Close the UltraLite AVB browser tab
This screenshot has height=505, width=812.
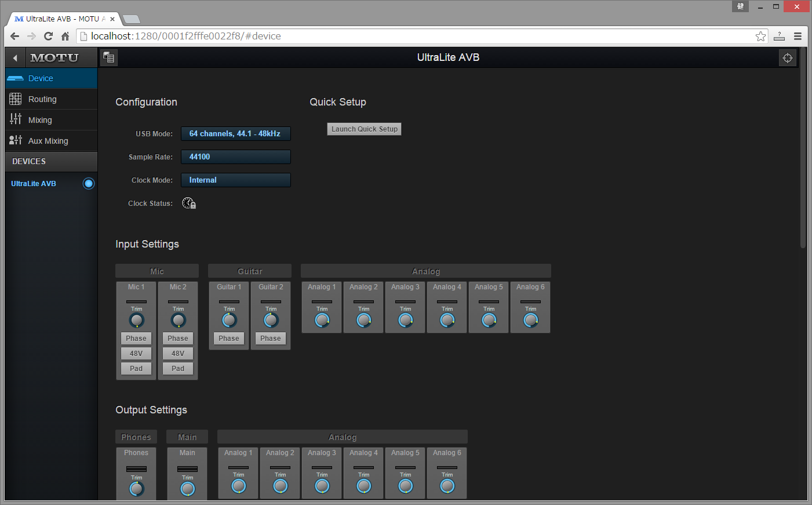pos(112,19)
